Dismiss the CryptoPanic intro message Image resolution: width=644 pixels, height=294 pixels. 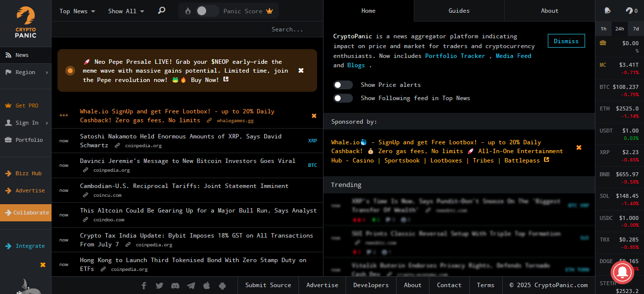566,41
